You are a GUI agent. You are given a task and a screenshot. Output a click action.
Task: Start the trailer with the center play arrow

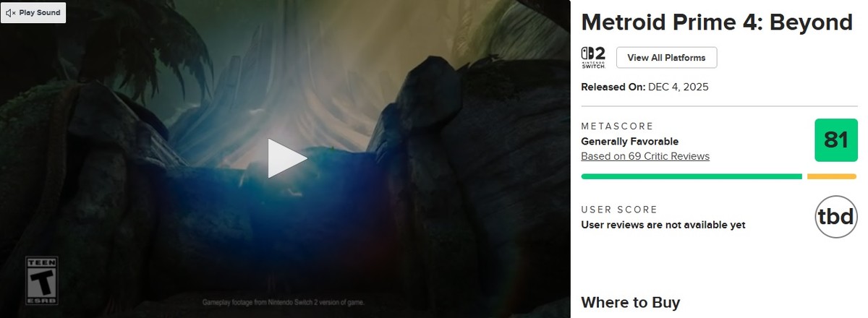pos(286,158)
